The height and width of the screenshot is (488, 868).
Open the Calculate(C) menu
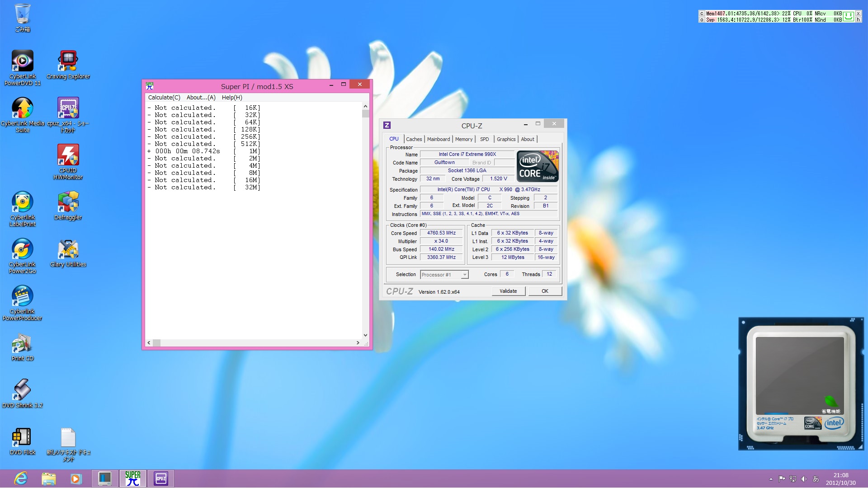(x=164, y=98)
